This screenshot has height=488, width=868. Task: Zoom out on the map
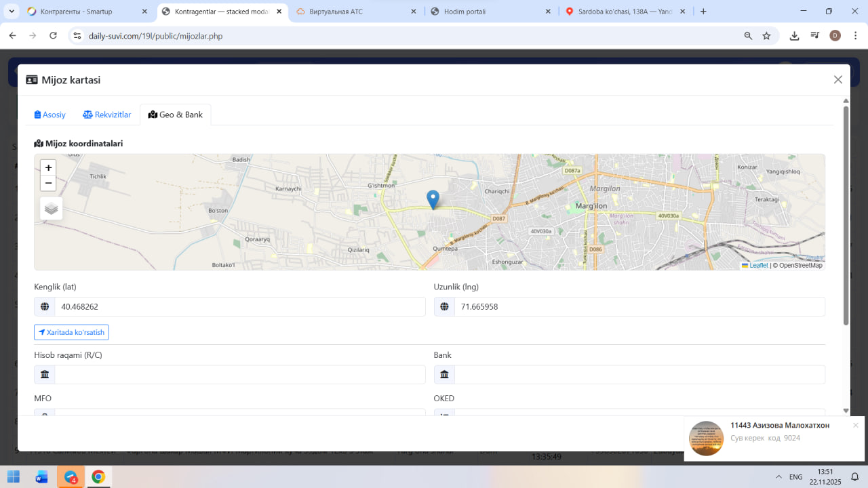pos(48,183)
